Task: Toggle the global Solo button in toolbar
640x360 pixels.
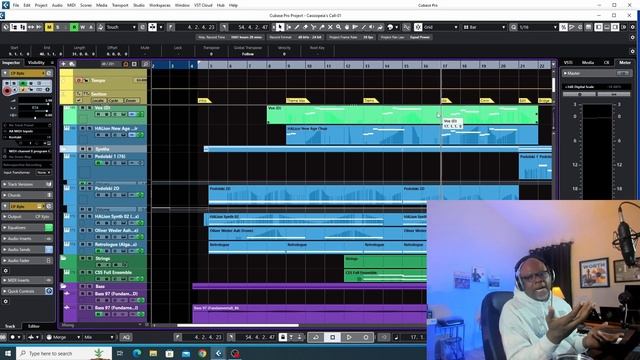Action: (58, 27)
